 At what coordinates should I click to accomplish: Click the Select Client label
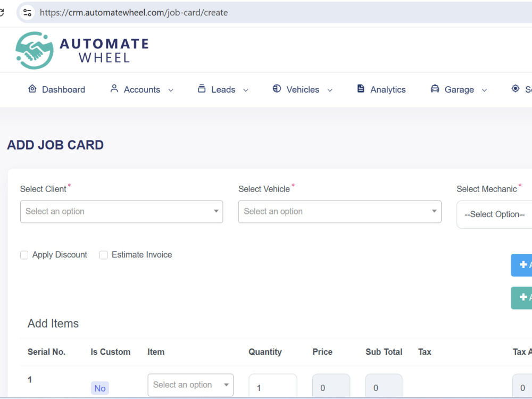point(43,189)
